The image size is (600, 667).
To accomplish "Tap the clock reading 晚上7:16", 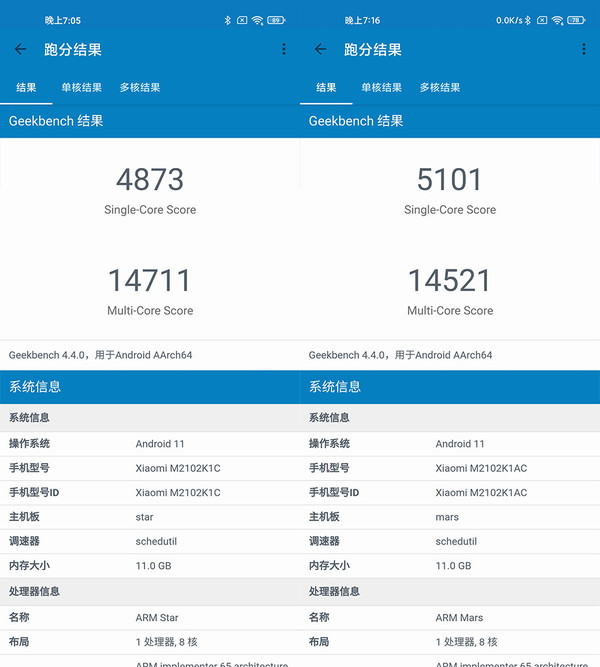I will pyautogui.click(x=363, y=20).
